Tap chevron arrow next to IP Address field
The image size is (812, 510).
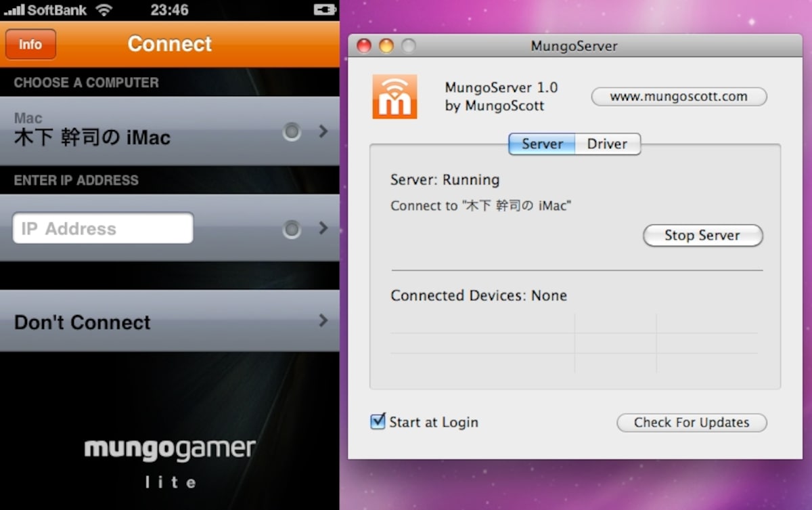[x=323, y=228]
